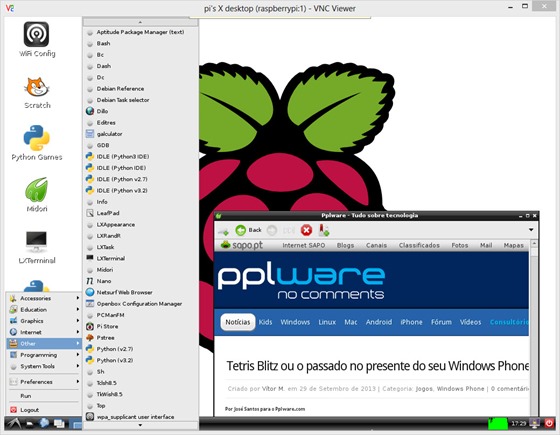Click the Blogs link in SAPO bar
Viewport: 560px width, 435px height.
345,245
